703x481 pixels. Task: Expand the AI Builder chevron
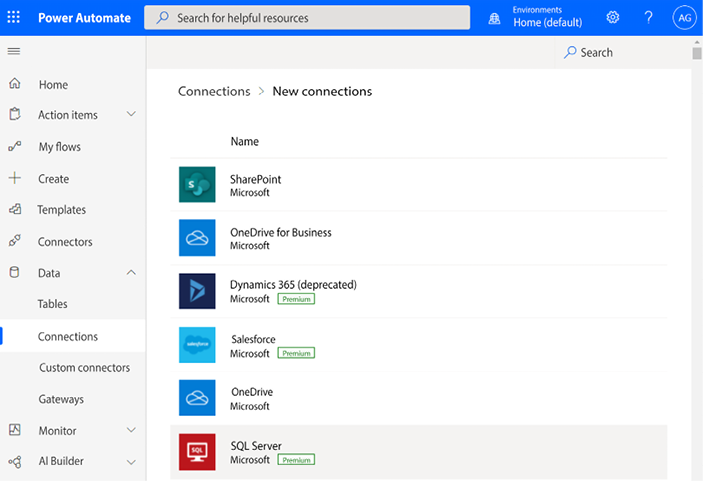tap(131, 462)
